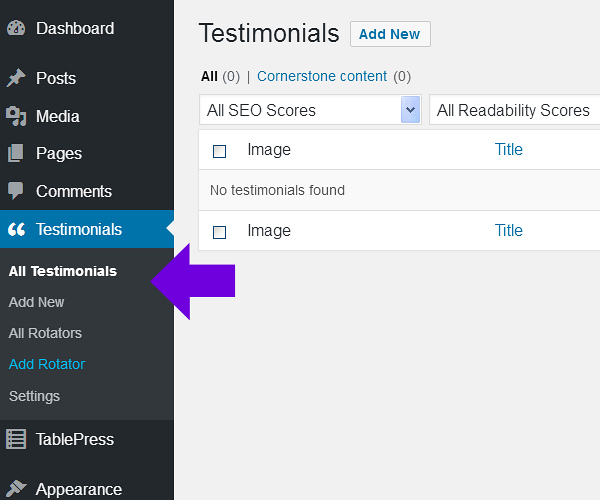
Task: Open All Rotators submenu item
Action: 45,333
